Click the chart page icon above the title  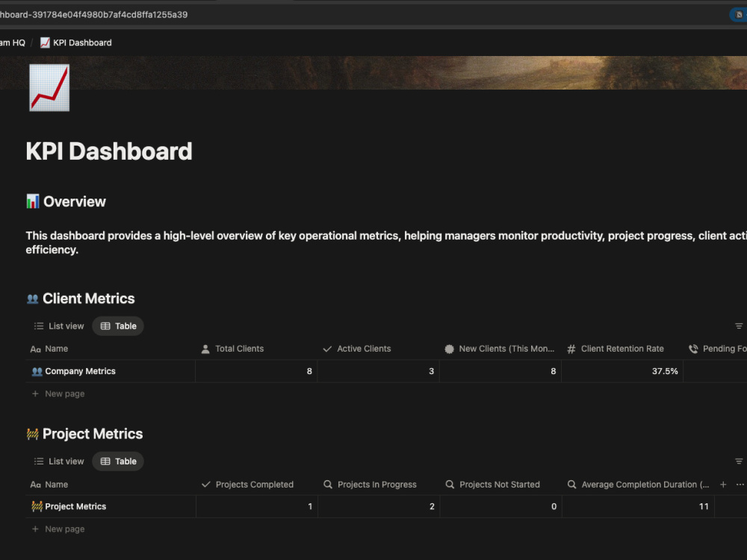coord(49,87)
